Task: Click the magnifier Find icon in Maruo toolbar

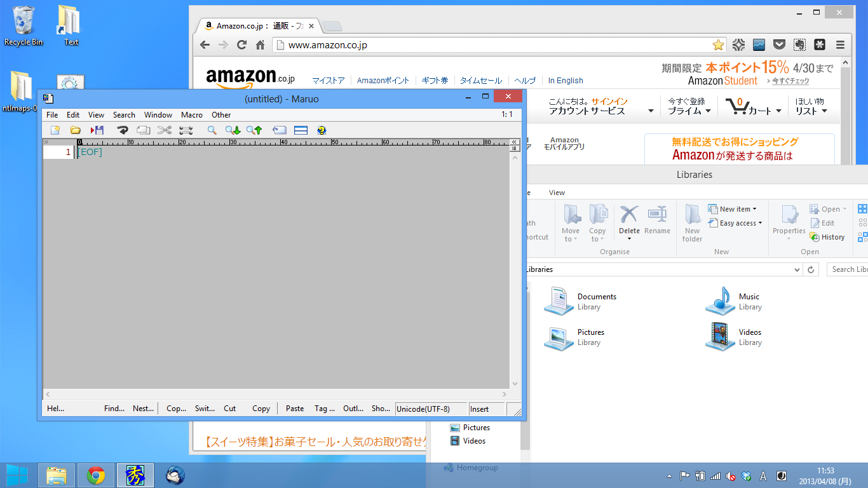Action: 212,130
